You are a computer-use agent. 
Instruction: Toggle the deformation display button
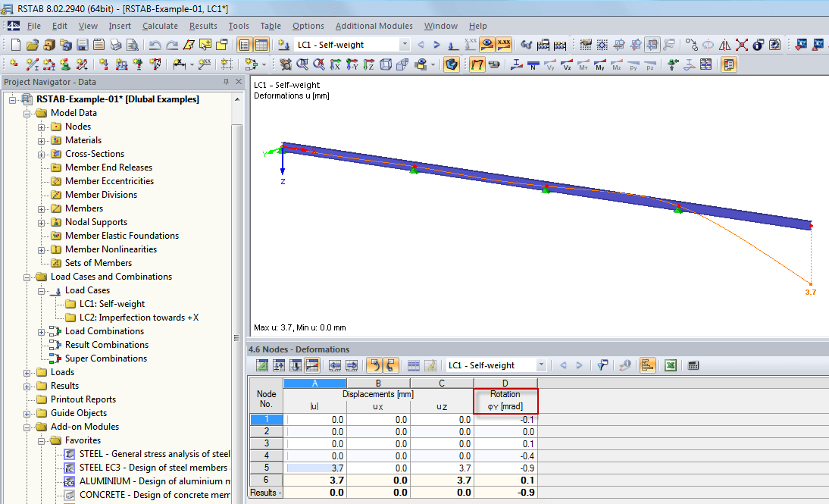[477, 64]
